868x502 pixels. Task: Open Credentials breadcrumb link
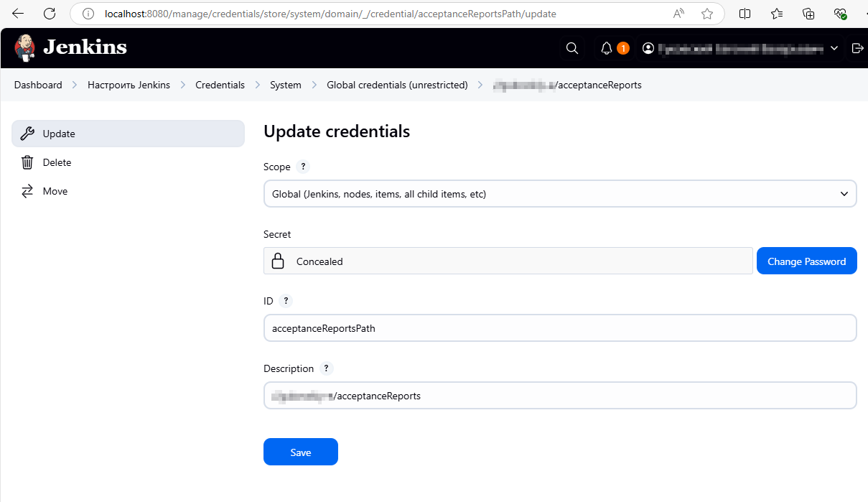coord(220,85)
